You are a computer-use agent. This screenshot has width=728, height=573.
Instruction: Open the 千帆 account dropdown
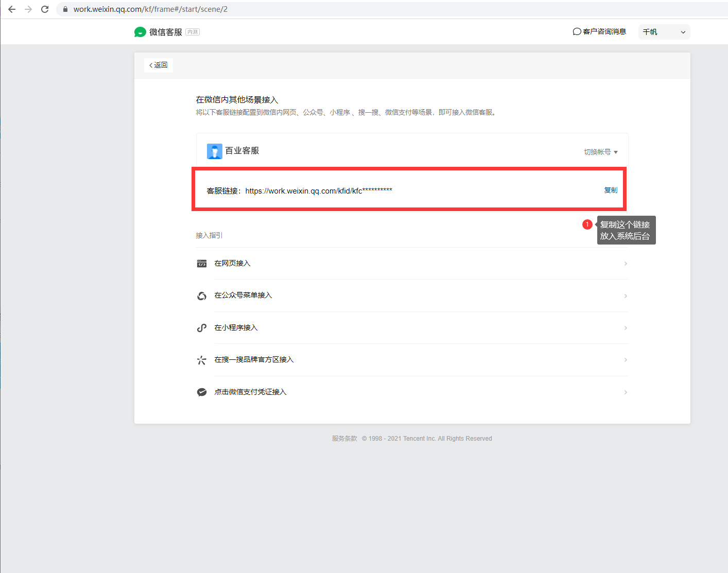point(664,32)
